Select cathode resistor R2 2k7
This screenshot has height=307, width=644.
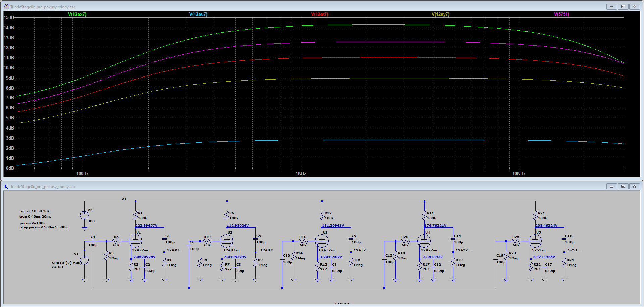pyautogui.click(x=131, y=267)
